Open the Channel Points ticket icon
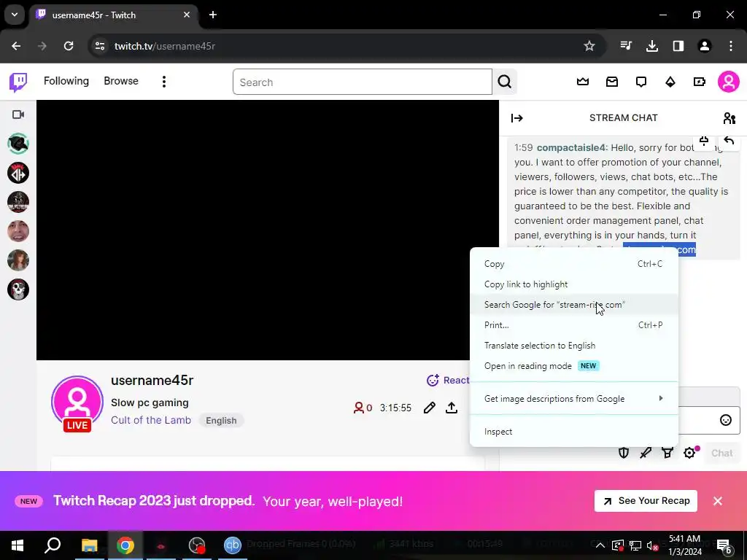Viewport: 747px width, 560px height. click(699, 82)
